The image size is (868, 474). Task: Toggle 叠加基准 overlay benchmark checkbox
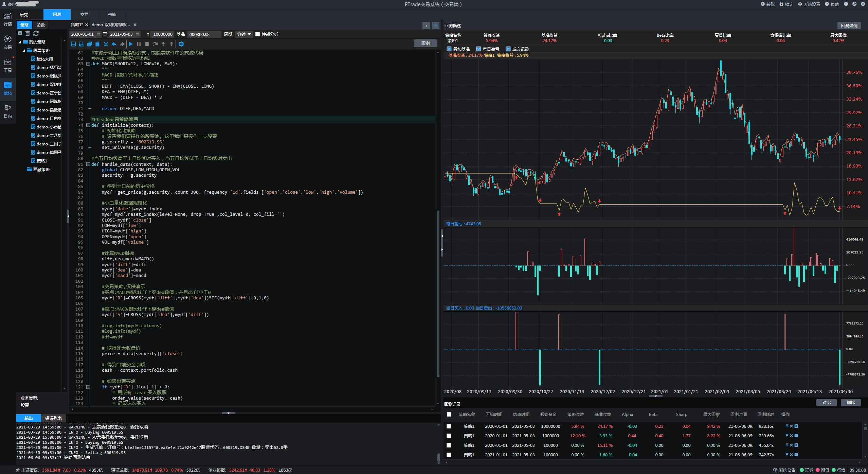point(449,49)
